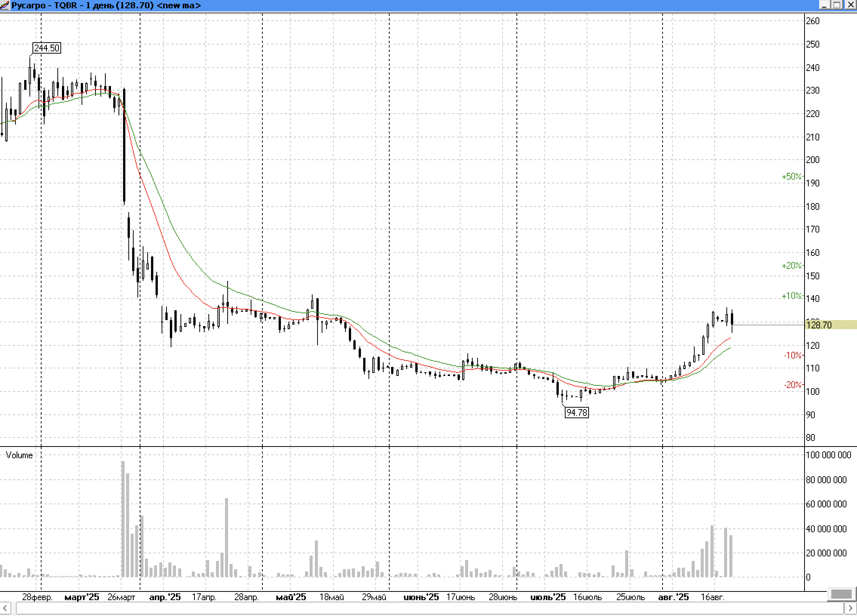This screenshot has height=616, width=857.
Task: Click the -20% level marker
Action: tap(793, 385)
